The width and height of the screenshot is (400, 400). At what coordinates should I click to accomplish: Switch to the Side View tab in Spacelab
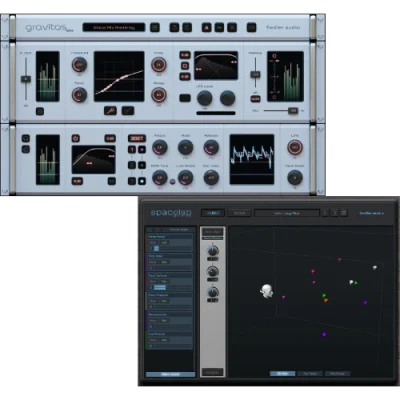(337, 374)
